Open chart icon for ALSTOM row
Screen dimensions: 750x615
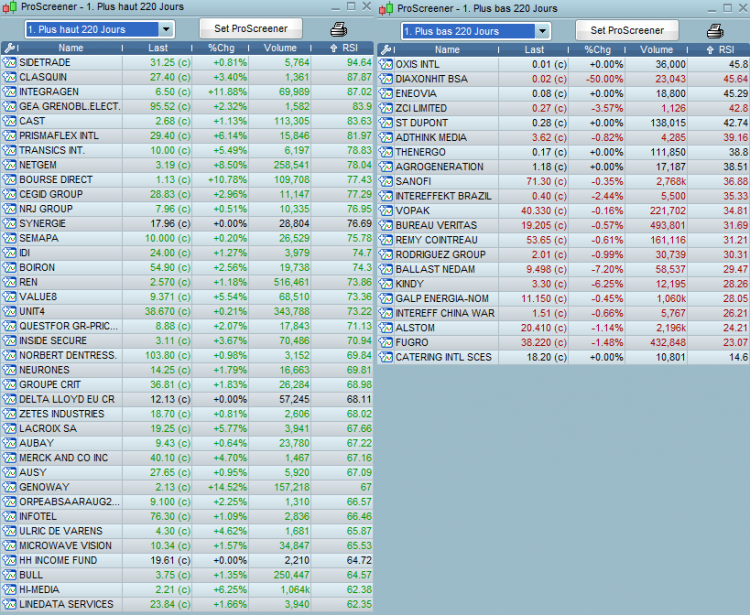(x=386, y=328)
